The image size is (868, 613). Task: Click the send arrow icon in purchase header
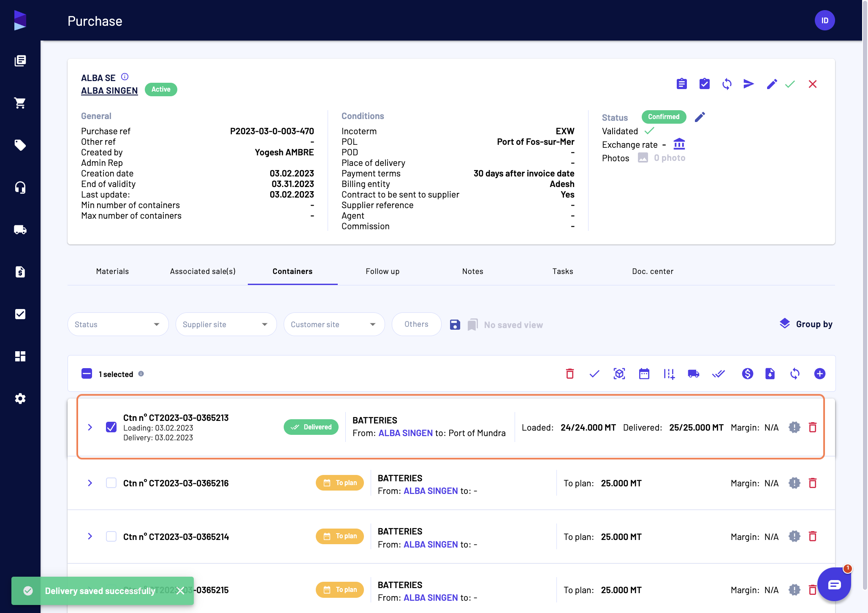pos(749,84)
